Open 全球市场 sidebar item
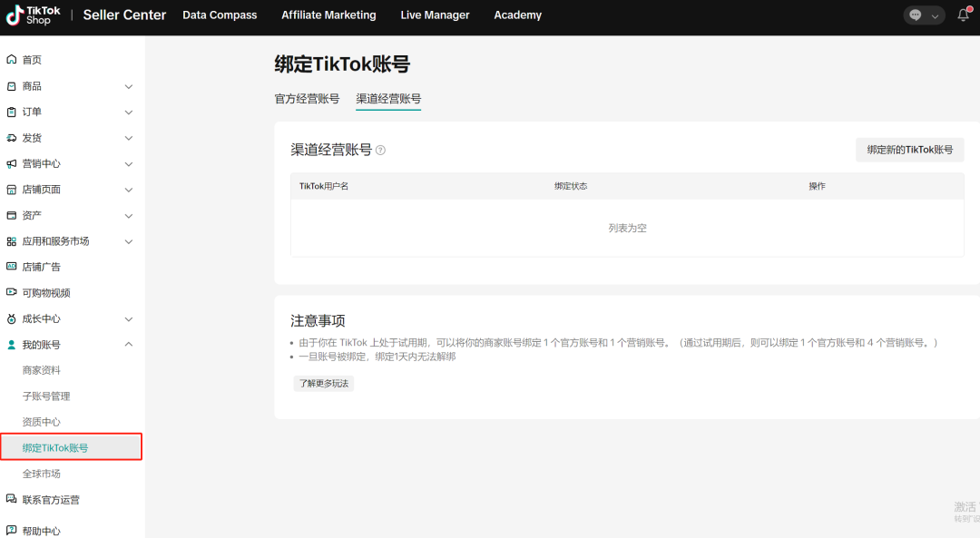 [x=42, y=474]
